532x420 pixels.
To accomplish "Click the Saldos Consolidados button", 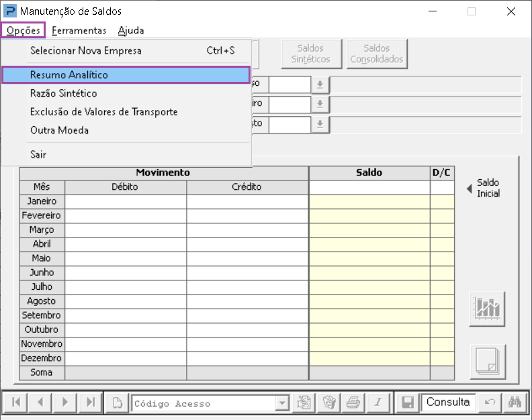I will (x=377, y=54).
